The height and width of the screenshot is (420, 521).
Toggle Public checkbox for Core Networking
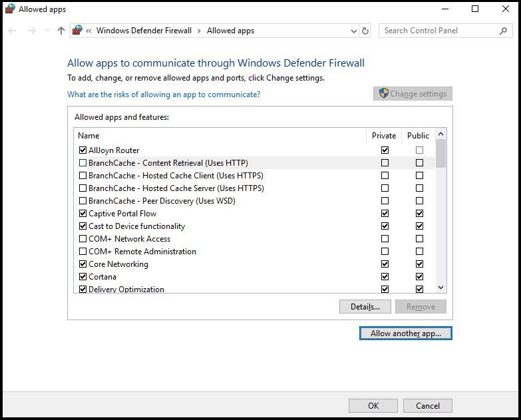pos(419,264)
